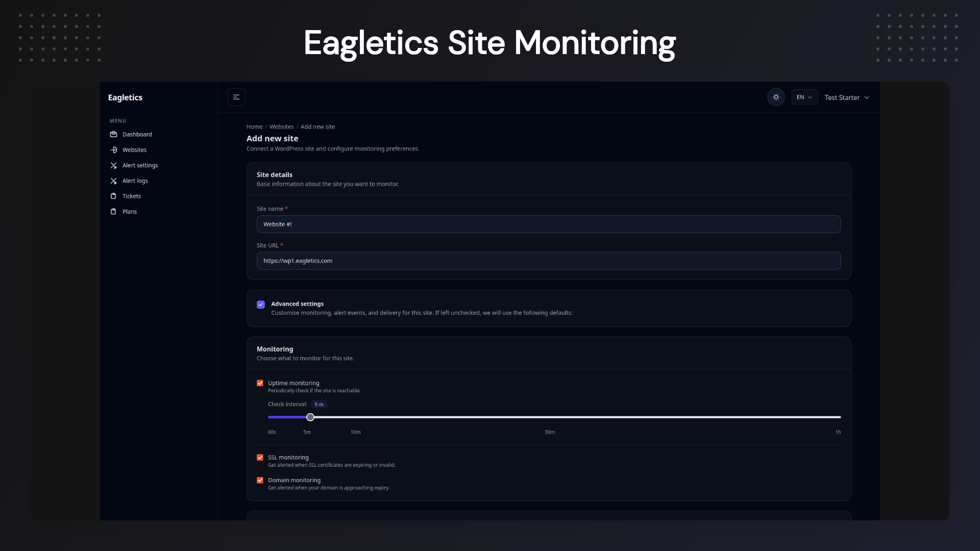Click the 5 m interval value badge
The image size is (980, 551).
pyautogui.click(x=319, y=405)
